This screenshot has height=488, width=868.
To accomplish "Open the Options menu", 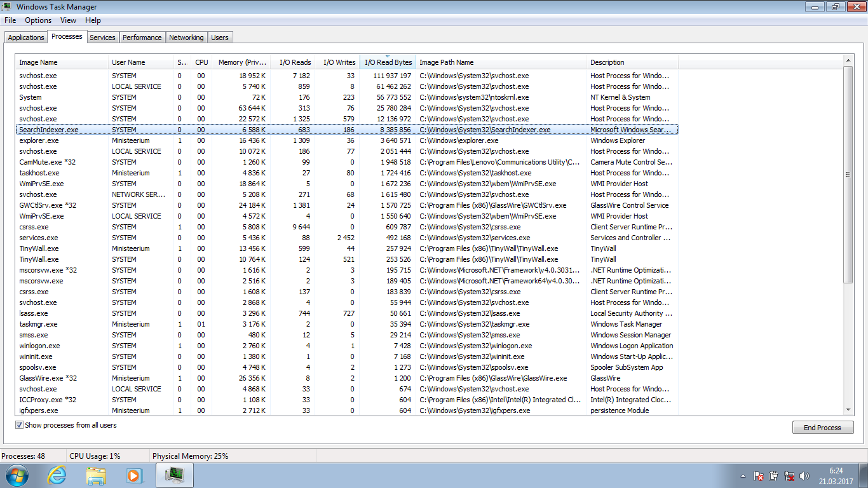I will point(38,20).
